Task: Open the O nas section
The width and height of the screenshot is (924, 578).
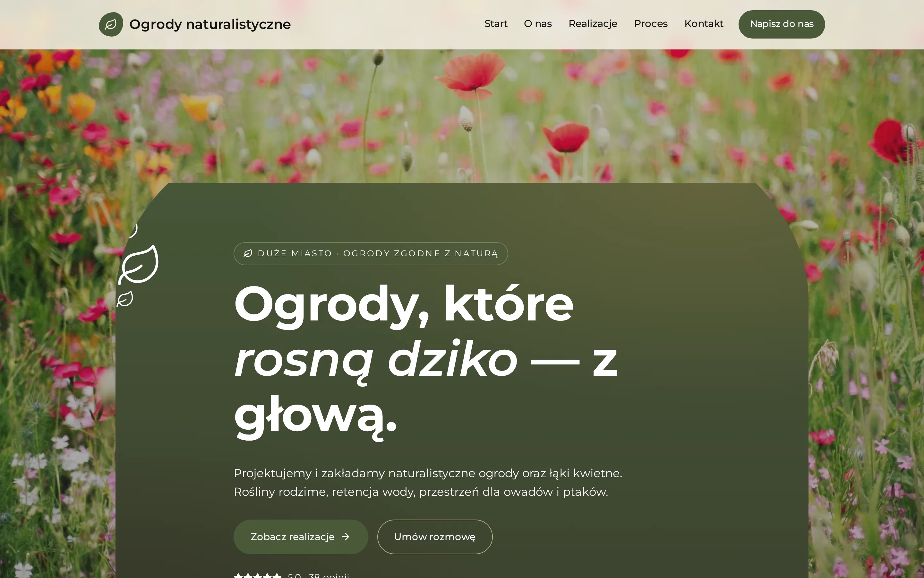Action: (538, 24)
